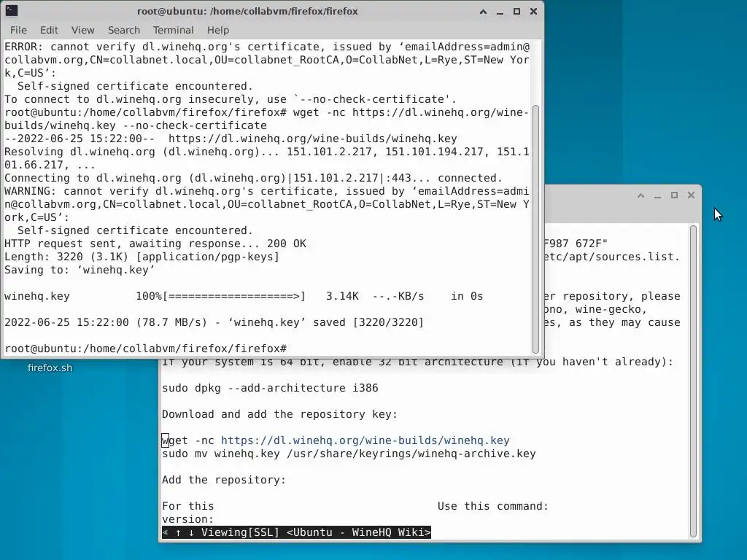The height and width of the screenshot is (560, 747).
Task: Click 'Saving to: ‘winehq.key’' line
Action: coord(80,270)
